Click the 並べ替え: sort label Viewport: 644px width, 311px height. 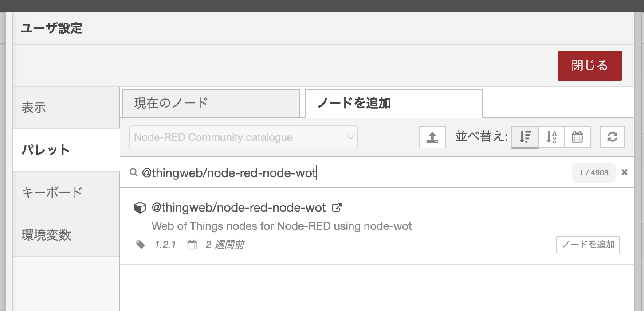tap(481, 137)
